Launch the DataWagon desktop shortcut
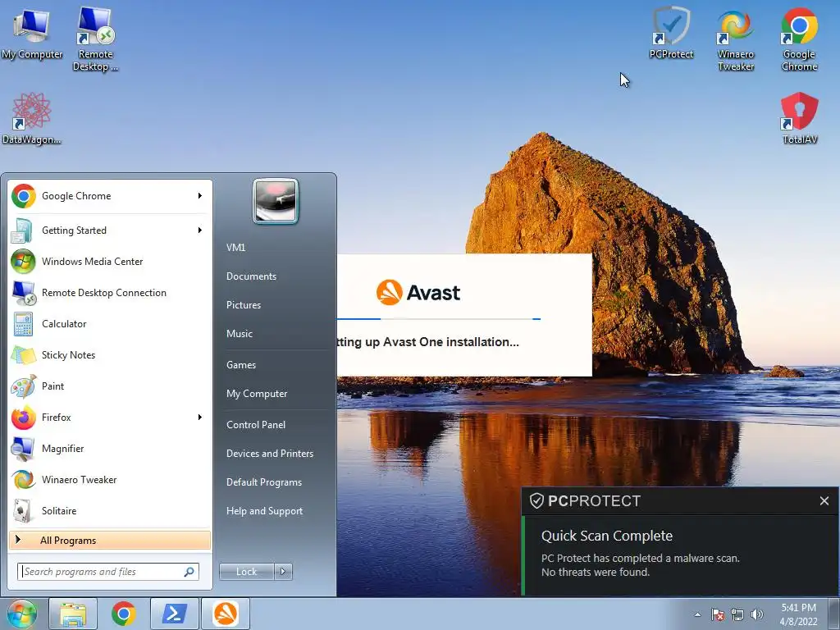 pyautogui.click(x=31, y=118)
